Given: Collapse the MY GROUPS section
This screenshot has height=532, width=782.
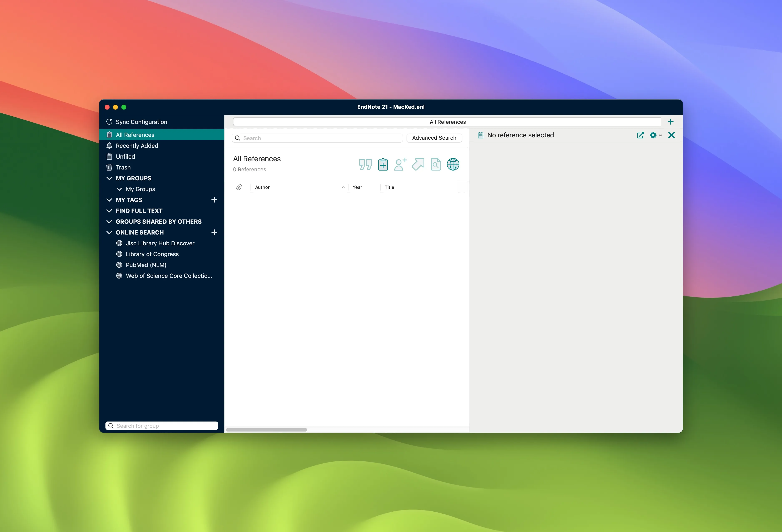Looking at the screenshot, I should click(x=109, y=178).
